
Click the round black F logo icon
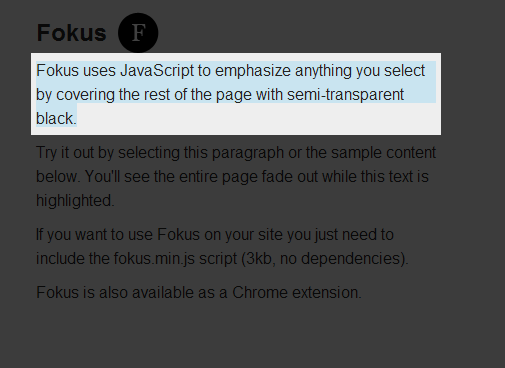coord(138,33)
